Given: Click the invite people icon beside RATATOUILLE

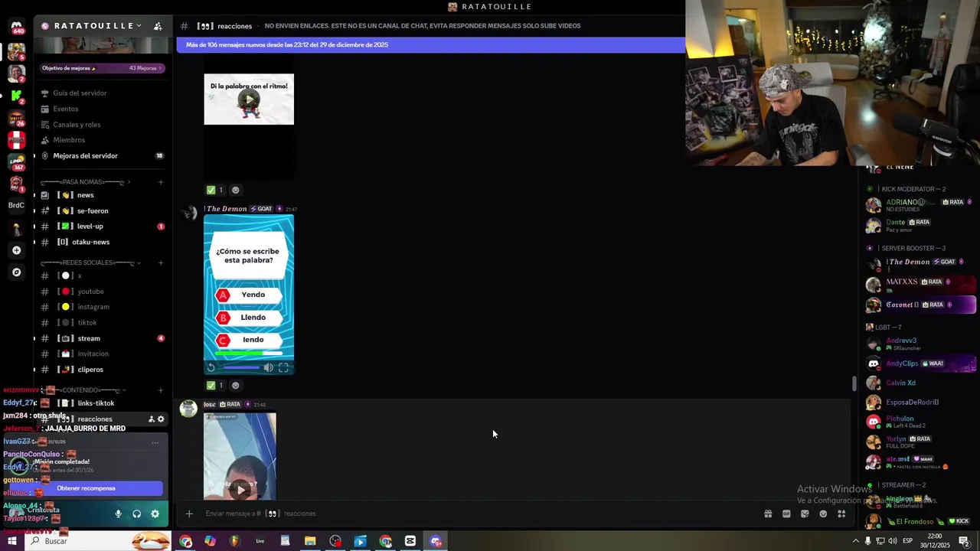Looking at the screenshot, I should coord(158,26).
